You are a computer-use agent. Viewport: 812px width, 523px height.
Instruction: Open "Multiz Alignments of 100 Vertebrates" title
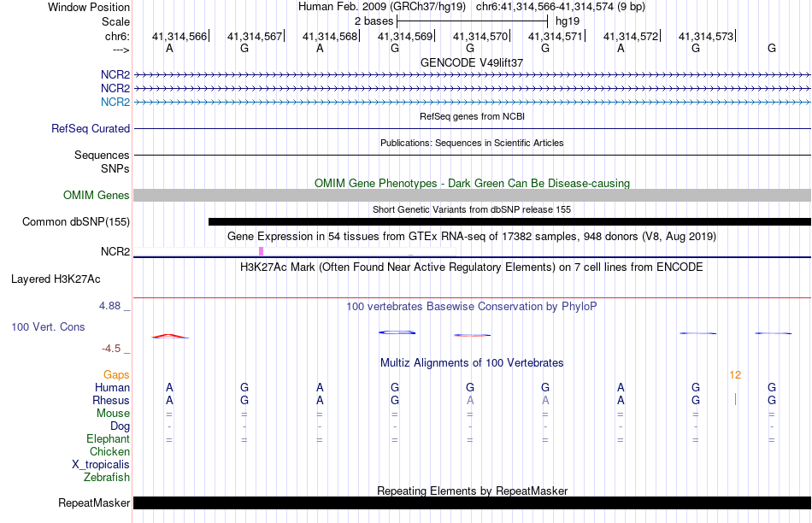click(x=472, y=363)
